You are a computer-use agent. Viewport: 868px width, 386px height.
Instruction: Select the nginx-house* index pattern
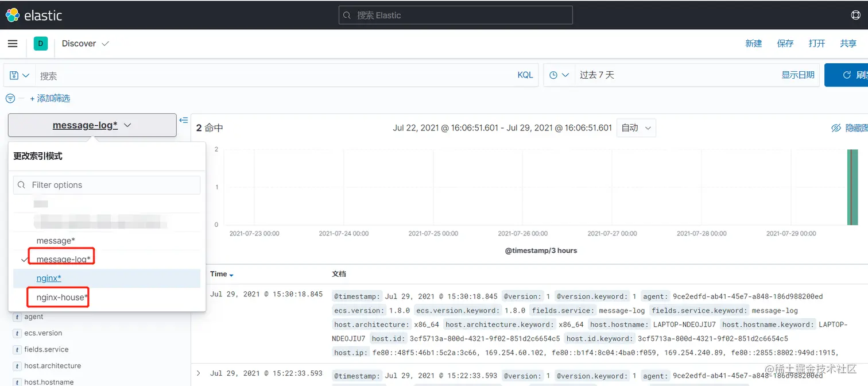tap(107, 297)
